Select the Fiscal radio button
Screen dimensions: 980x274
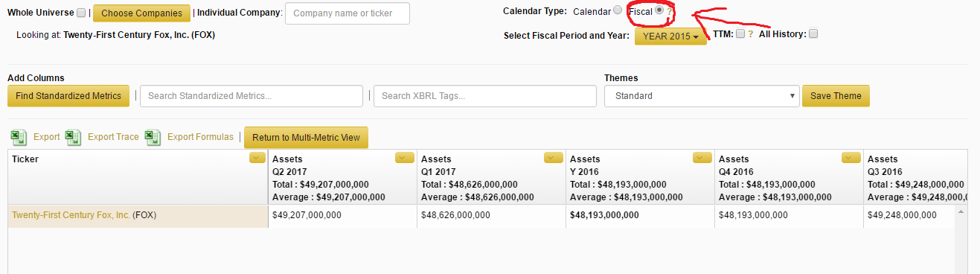click(x=659, y=10)
